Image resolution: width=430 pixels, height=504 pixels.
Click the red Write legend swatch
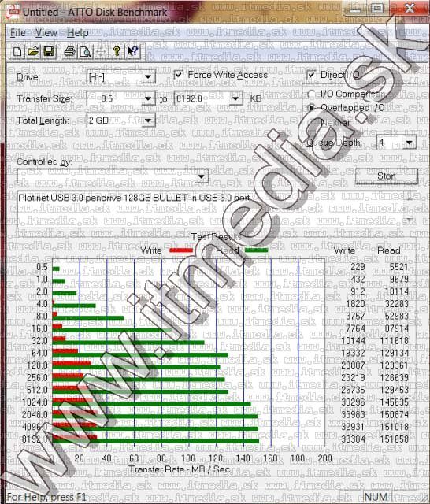click(x=181, y=250)
